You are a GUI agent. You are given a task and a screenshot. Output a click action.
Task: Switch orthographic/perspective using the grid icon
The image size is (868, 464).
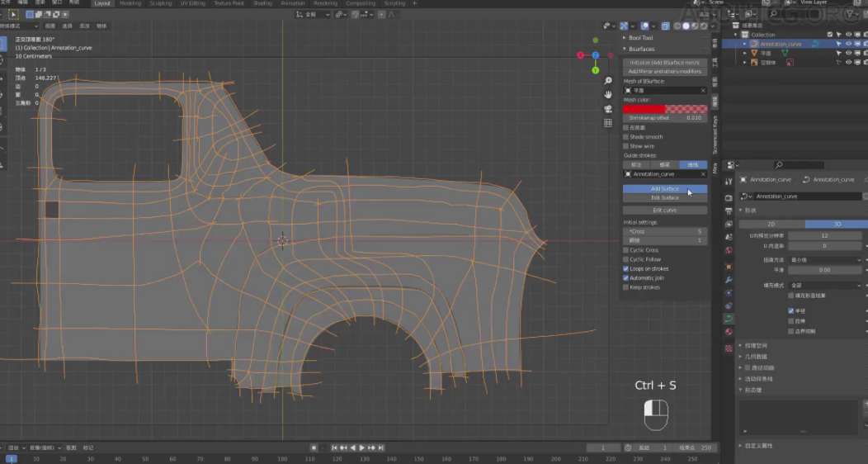(x=608, y=123)
